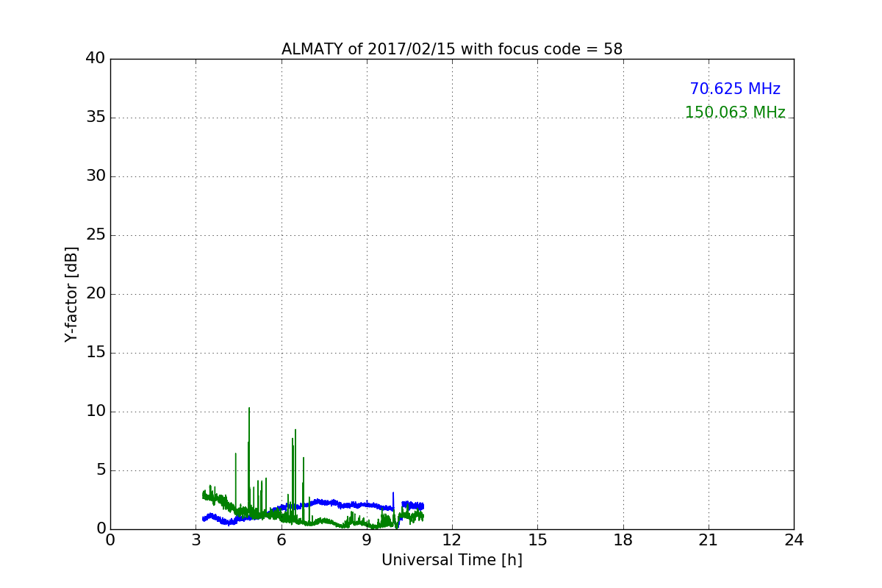Click the blue curve's narrow spike near 10 h
This screenshot has height=588, width=882.
click(x=393, y=500)
